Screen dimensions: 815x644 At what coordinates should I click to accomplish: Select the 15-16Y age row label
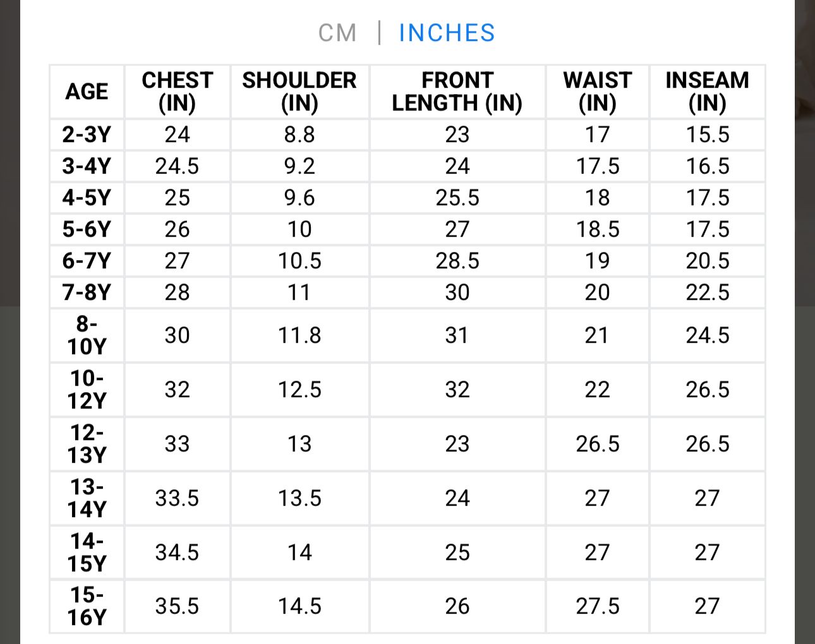click(87, 606)
